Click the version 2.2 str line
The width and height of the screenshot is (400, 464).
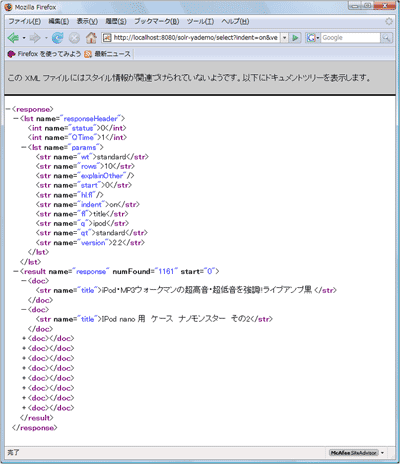(x=90, y=243)
